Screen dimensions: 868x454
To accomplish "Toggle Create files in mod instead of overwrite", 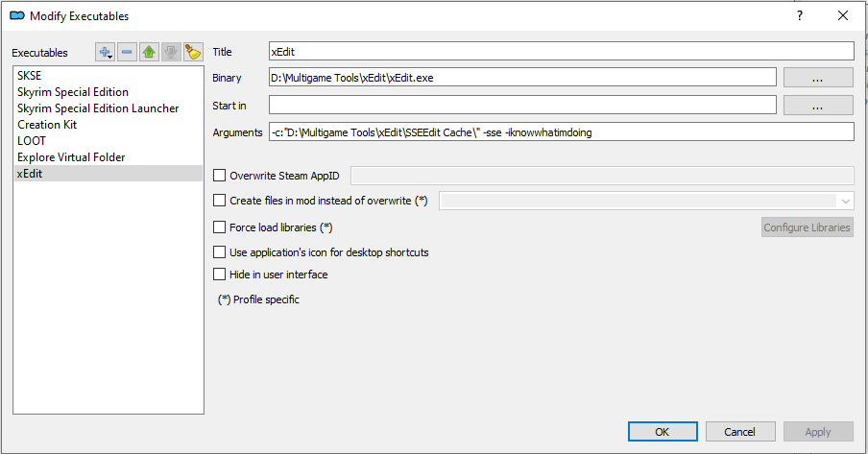I will point(220,201).
